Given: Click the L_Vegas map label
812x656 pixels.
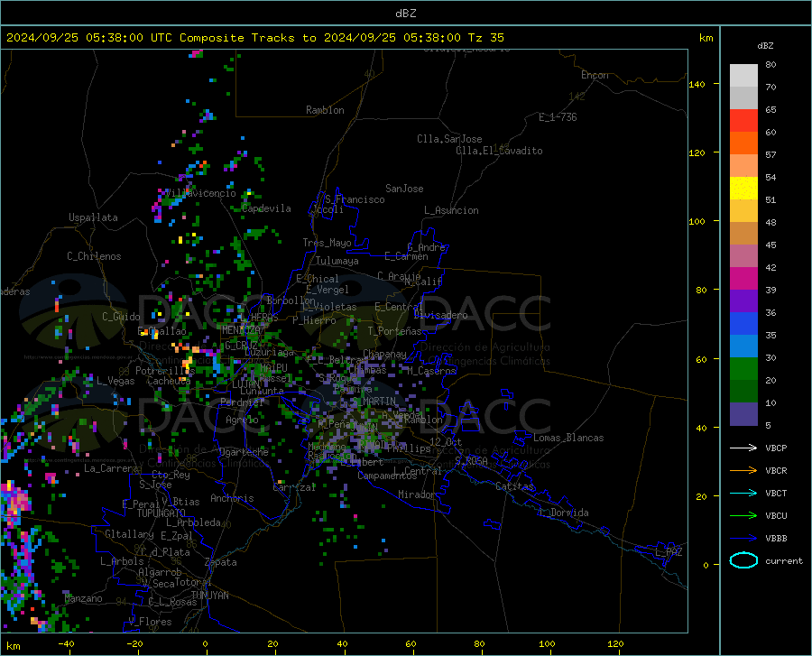Looking at the screenshot, I should [x=115, y=381].
